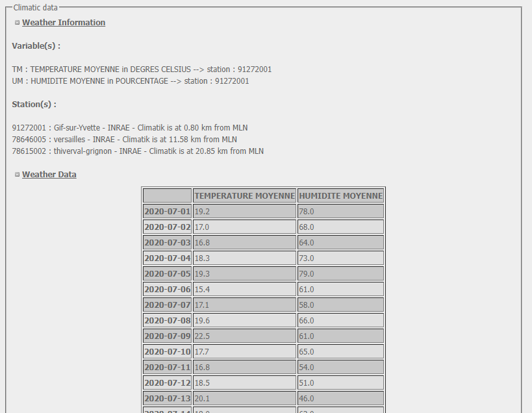Click humidity value 64.0 for 2020-07-03
Screen dimensions: 532x413
pos(340,242)
